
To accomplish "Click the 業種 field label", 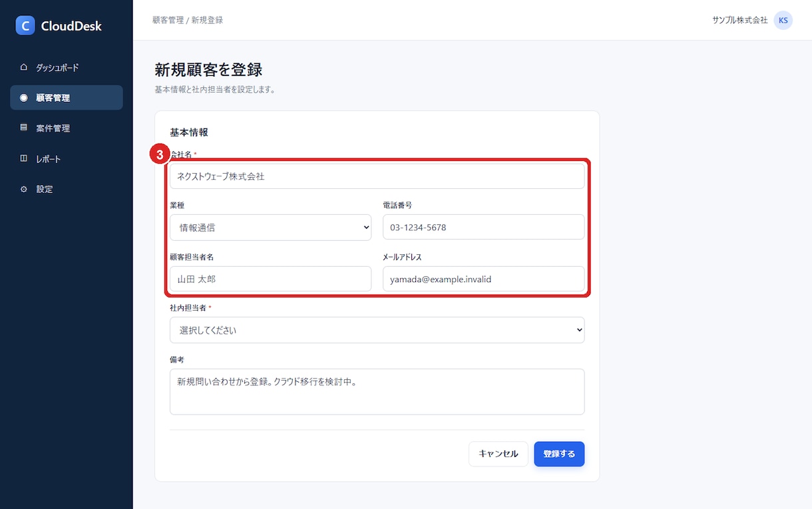I will click(178, 206).
